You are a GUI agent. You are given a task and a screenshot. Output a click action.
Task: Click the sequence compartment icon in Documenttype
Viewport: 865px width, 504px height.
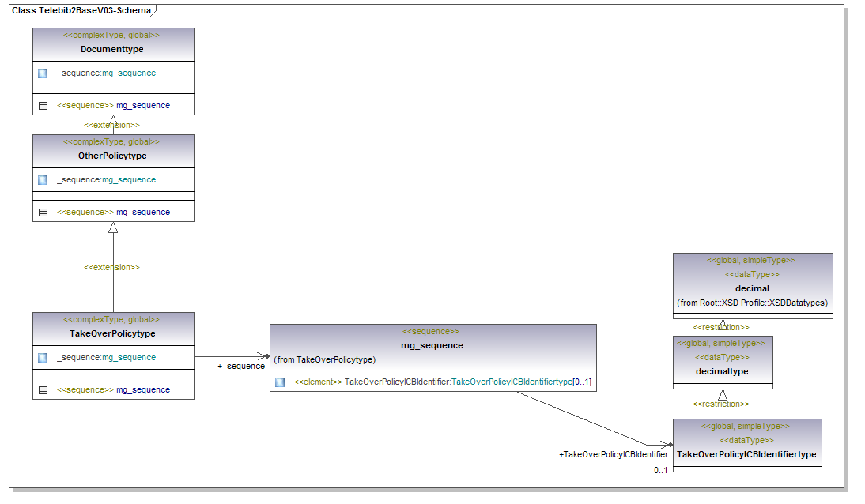(x=43, y=106)
